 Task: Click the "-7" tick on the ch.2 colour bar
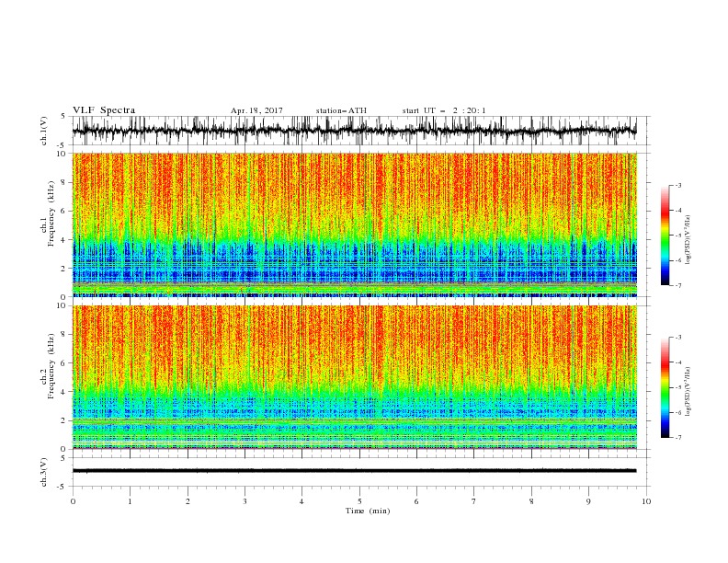point(678,437)
